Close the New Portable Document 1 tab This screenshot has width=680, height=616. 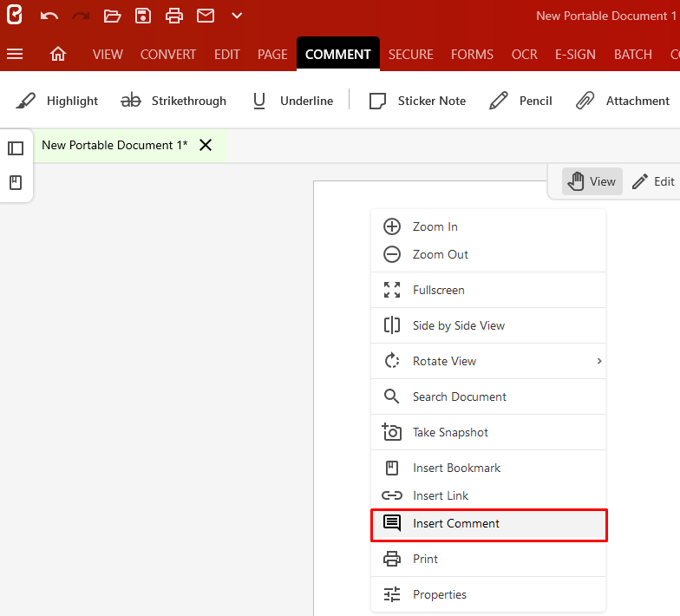click(206, 145)
